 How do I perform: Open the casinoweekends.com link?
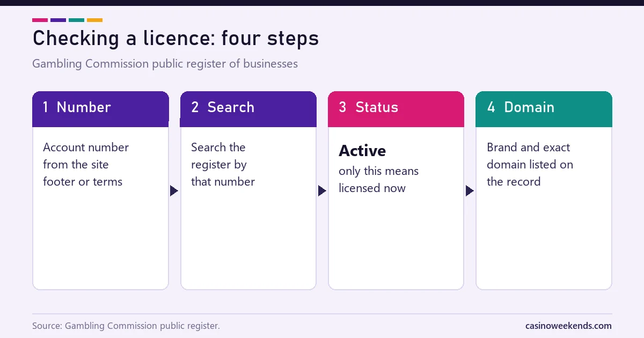coord(568,326)
